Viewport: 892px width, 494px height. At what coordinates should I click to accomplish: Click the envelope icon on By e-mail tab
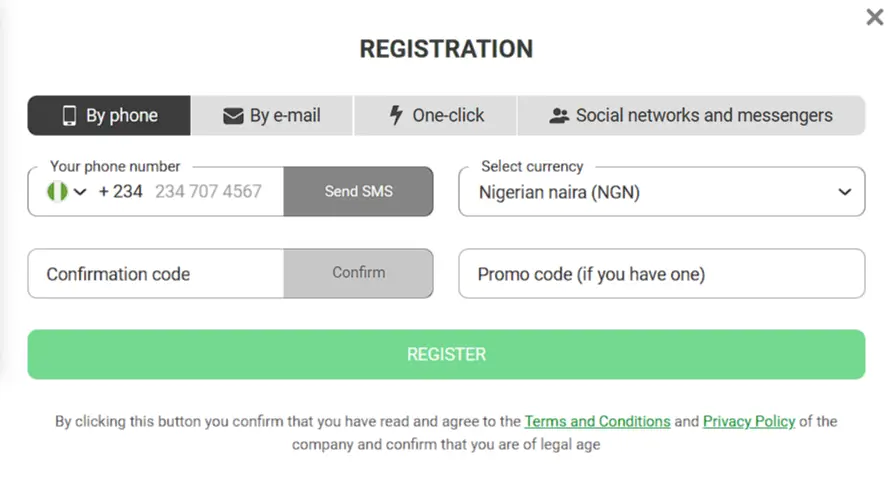[x=233, y=116]
